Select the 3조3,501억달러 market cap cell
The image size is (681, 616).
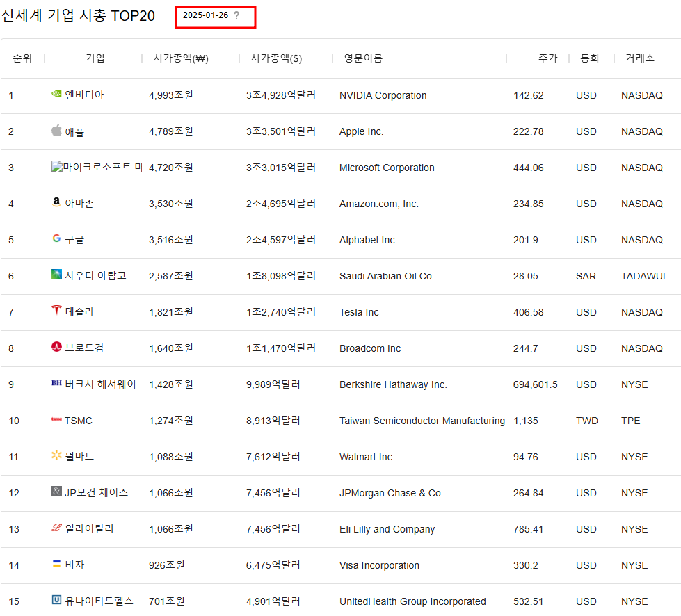coord(280,131)
